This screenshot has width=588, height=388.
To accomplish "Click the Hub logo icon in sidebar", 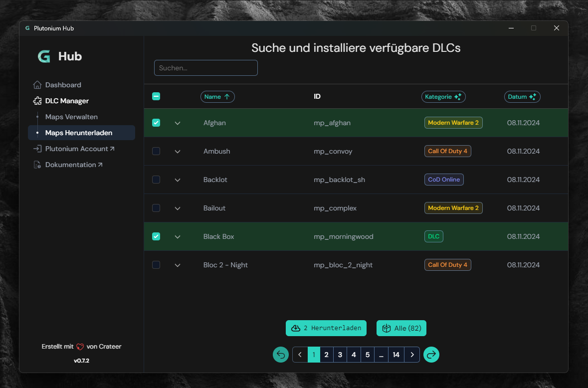I will tap(44, 56).
